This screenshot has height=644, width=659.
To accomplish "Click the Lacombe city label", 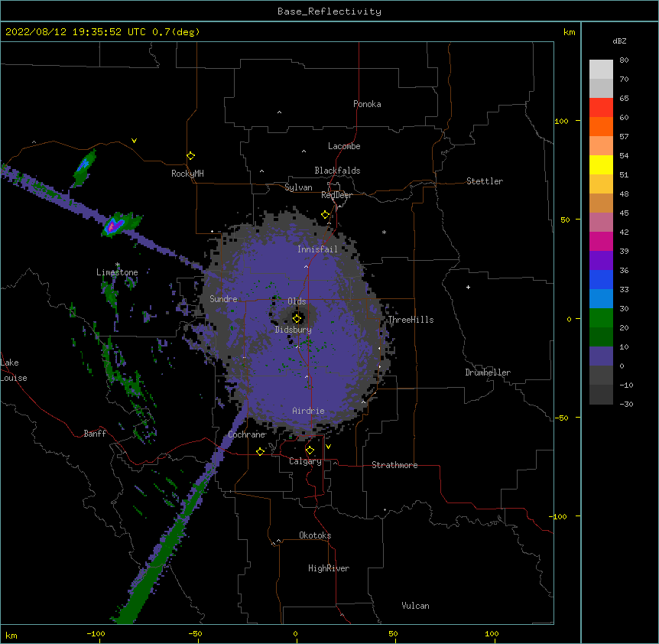I will [344, 146].
